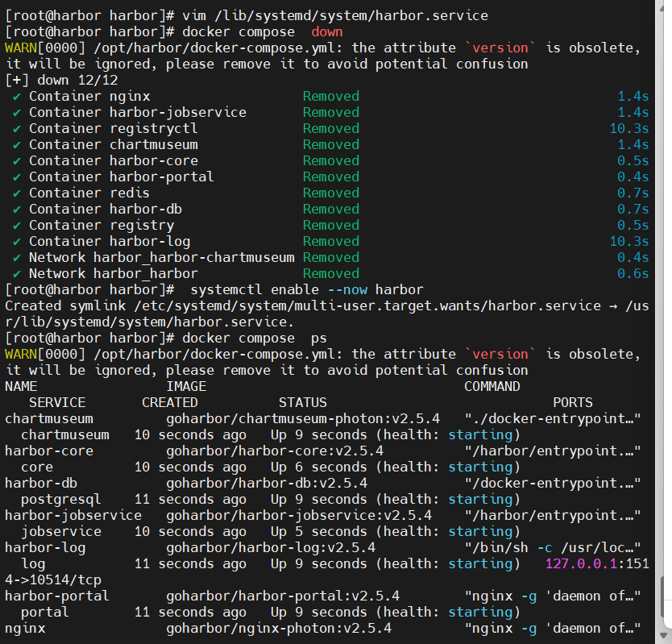Click 'Network harbor_harbor-chartmuseum' row text
The width and height of the screenshot is (672, 644).
tap(162, 258)
